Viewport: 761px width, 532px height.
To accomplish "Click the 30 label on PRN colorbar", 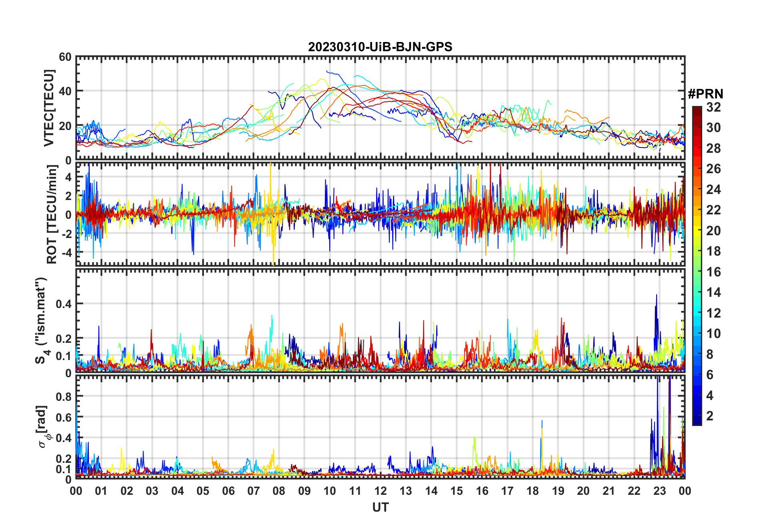I will tap(713, 128).
